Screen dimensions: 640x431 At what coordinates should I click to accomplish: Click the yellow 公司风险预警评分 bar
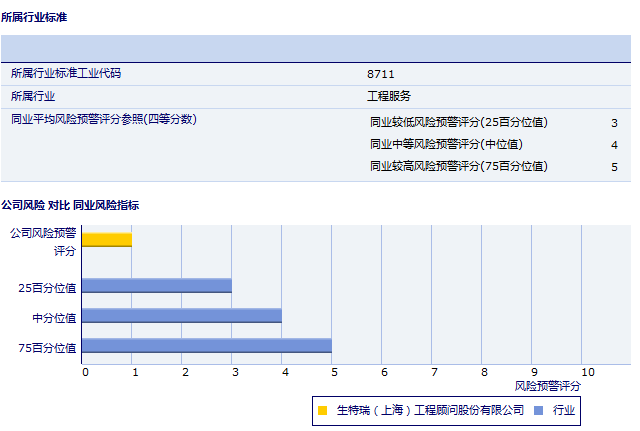[106, 239]
